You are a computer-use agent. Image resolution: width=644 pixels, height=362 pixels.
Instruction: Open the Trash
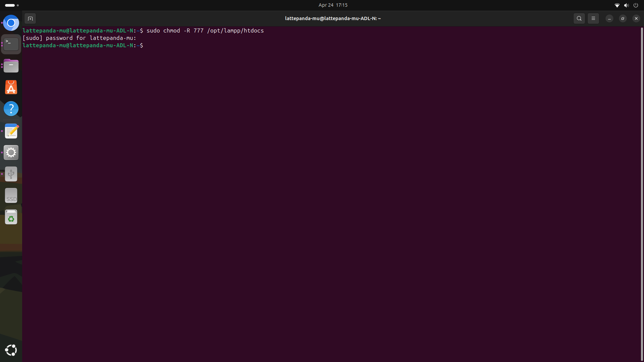[11, 217]
